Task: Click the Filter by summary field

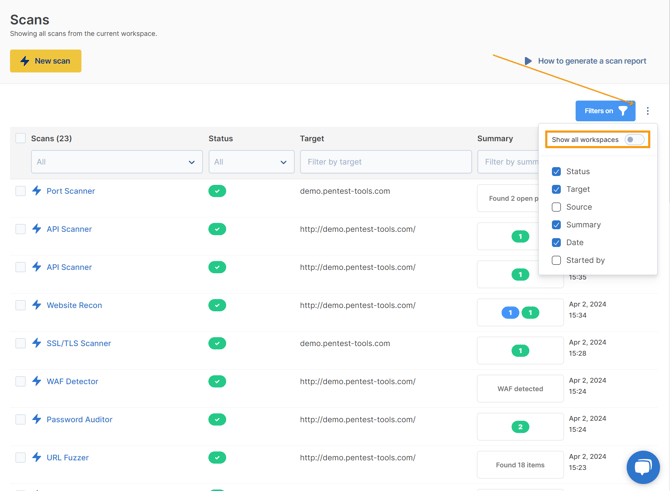Action: (x=508, y=162)
